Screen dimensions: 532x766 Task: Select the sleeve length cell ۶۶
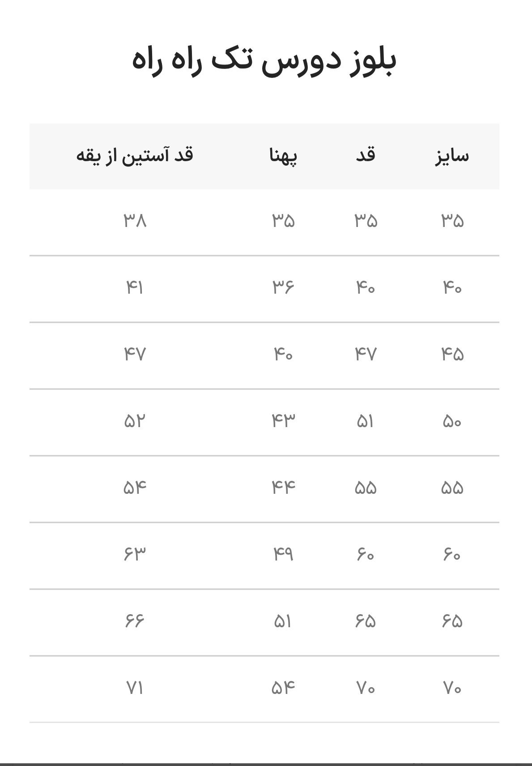click(x=135, y=621)
